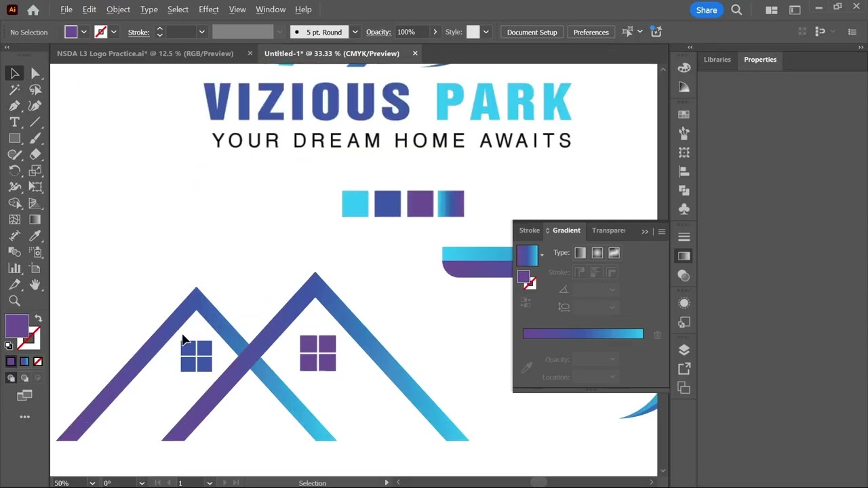Open Edit Toolbar three dots
This screenshot has width=868, height=488.
[24, 417]
